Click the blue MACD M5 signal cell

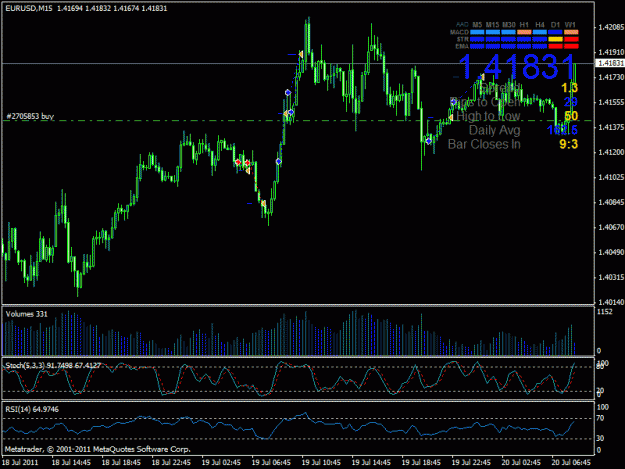477,32
